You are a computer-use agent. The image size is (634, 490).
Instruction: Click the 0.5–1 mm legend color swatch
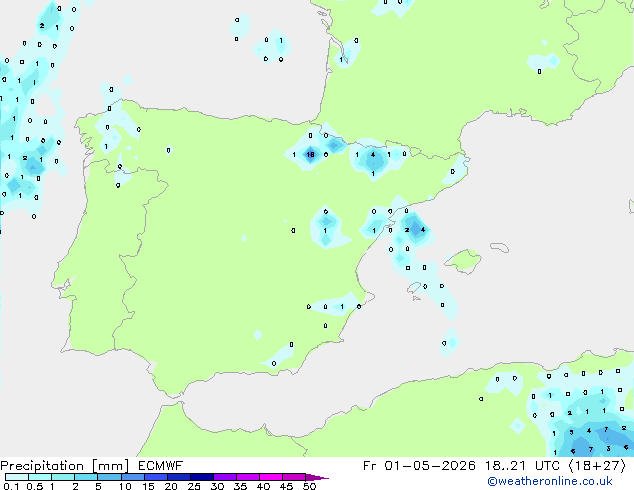coord(40,477)
